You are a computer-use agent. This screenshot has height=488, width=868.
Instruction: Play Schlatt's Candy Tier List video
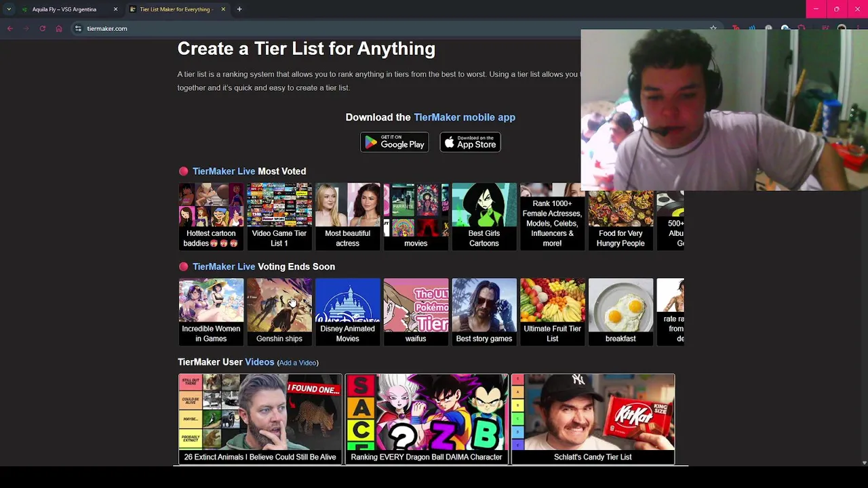593,419
